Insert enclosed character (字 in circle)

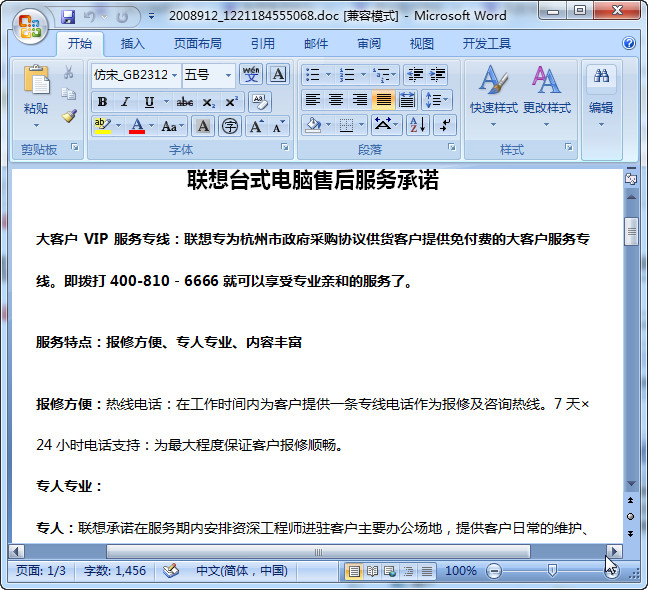click(230, 126)
